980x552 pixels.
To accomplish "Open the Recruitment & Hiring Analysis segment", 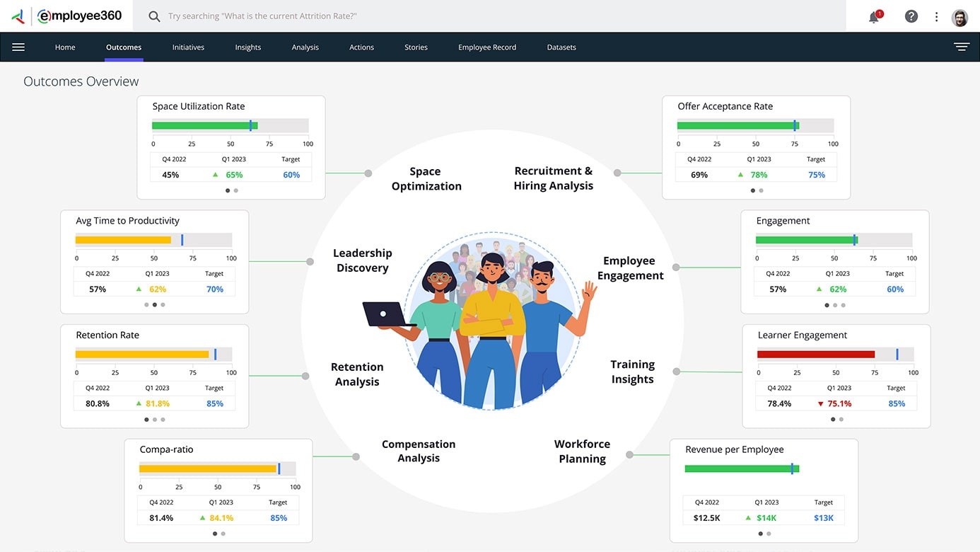I will click(554, 178).
